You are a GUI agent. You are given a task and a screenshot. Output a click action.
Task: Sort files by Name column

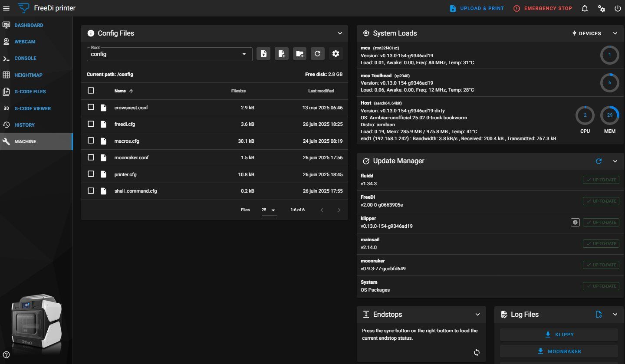coord(124,91)
